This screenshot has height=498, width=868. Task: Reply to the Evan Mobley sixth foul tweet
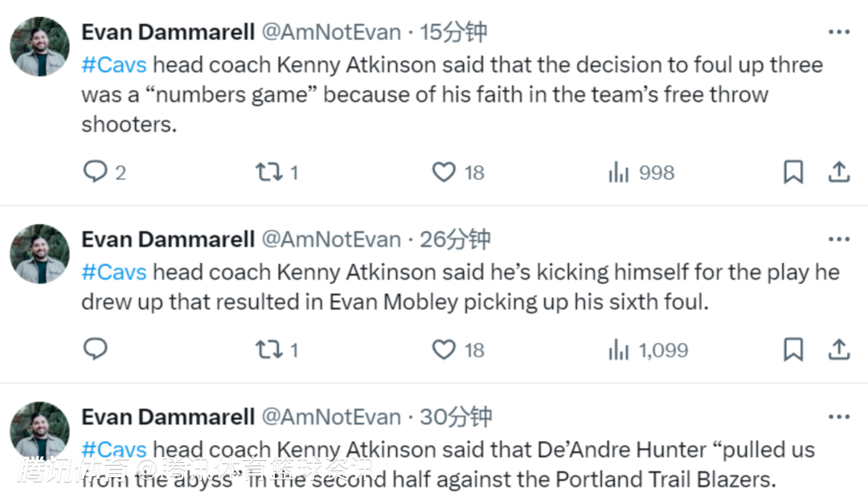[96, 349]
